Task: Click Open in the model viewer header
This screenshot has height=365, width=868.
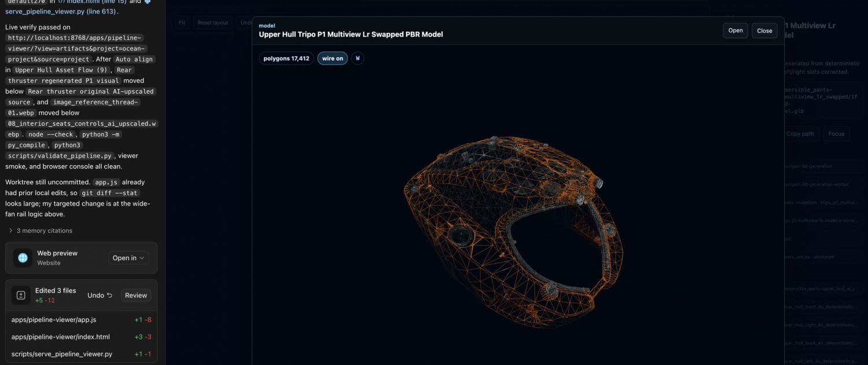Action: [735, 31]
